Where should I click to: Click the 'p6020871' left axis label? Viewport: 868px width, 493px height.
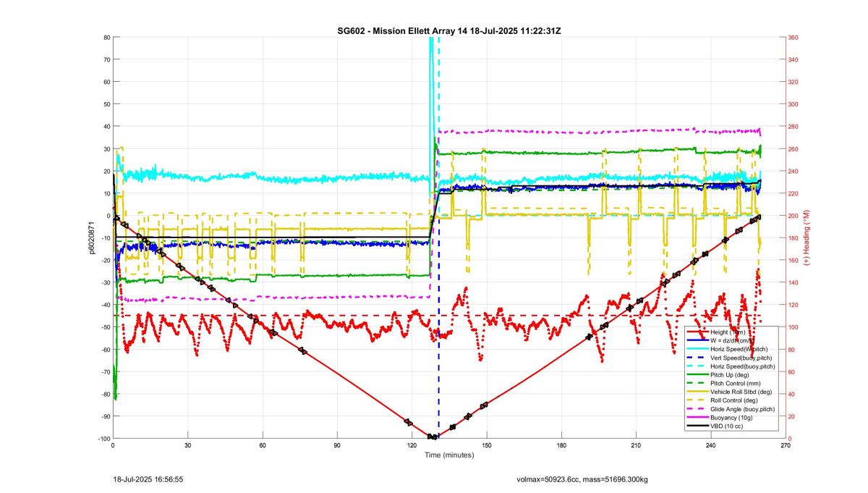[93, 237]
